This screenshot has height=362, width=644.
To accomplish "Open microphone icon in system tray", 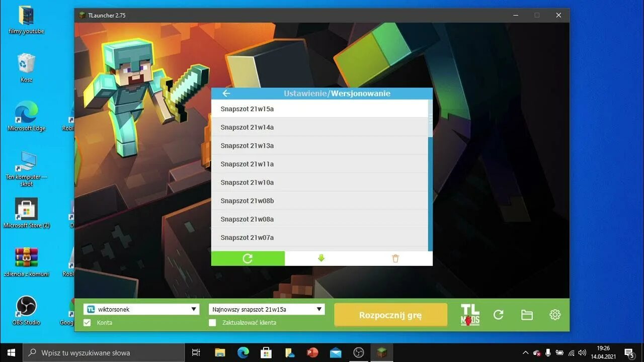I will click(548, 352).
